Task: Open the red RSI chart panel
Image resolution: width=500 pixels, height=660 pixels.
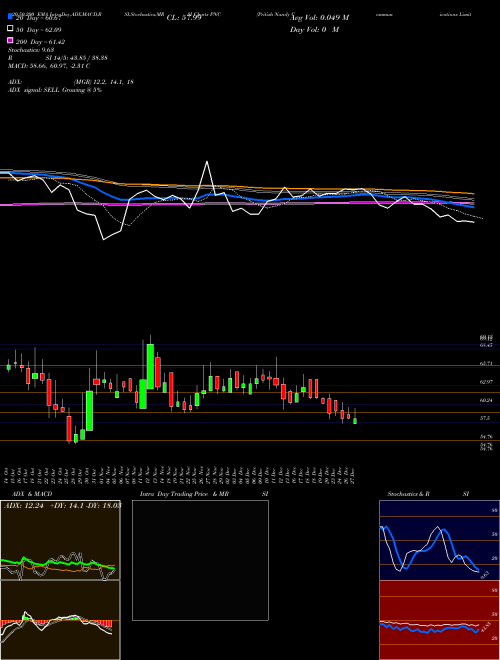Action: (439, 620)
